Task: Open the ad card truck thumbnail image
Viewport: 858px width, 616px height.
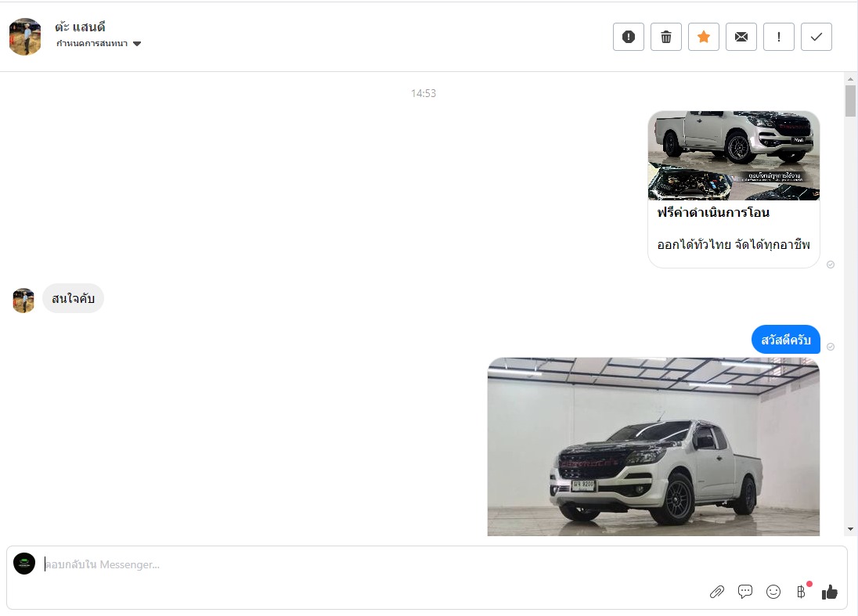Action: (x=734, y=155)
